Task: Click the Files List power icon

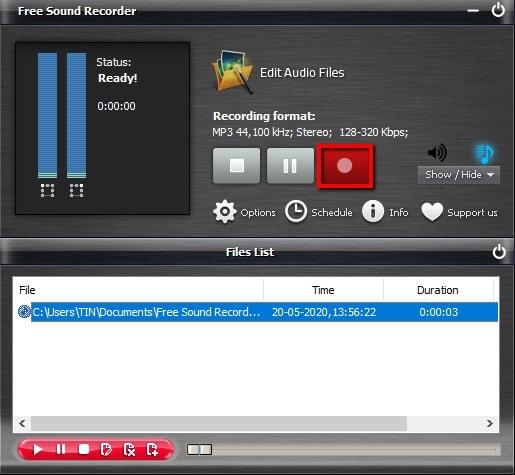Action: [x=499, y=252]
